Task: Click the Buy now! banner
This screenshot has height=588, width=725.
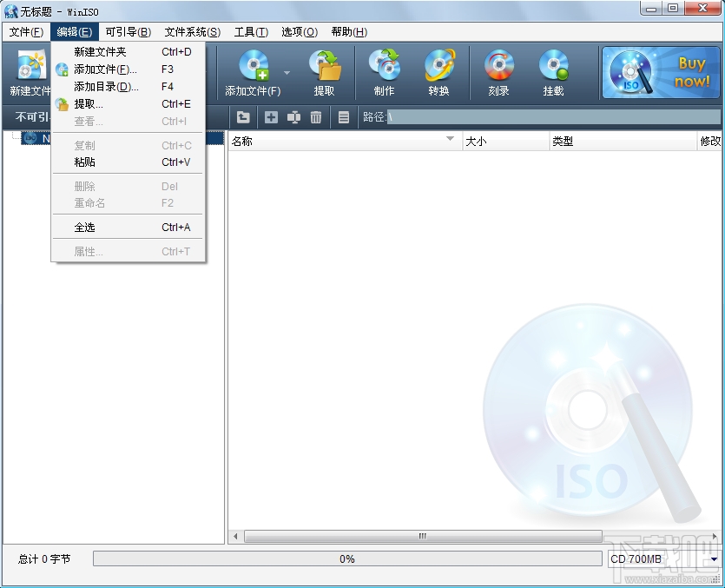Action: click(x=662, y=72)
